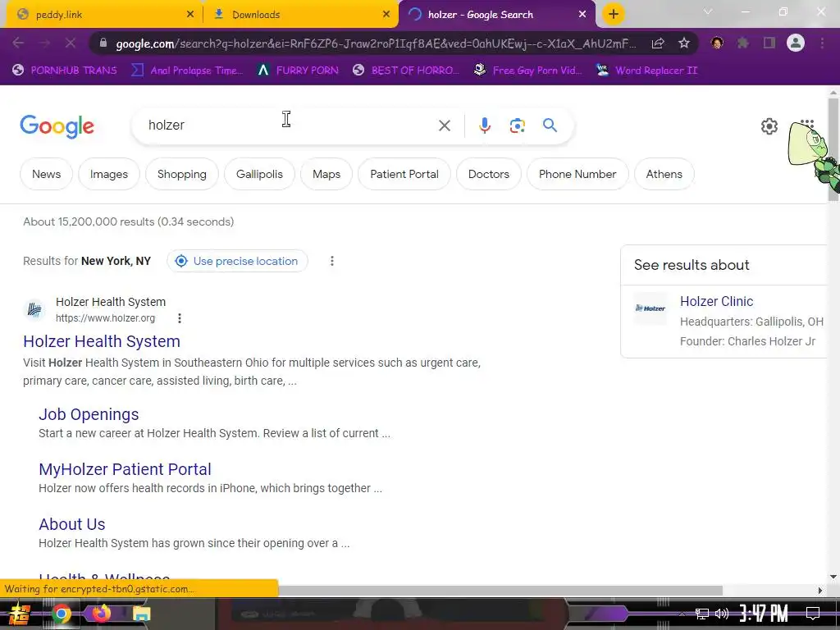Open the MyHolzer Patient Portal sitelink
Screen dimensions: 840x630
pyautogui.click(x=125, y=469)
